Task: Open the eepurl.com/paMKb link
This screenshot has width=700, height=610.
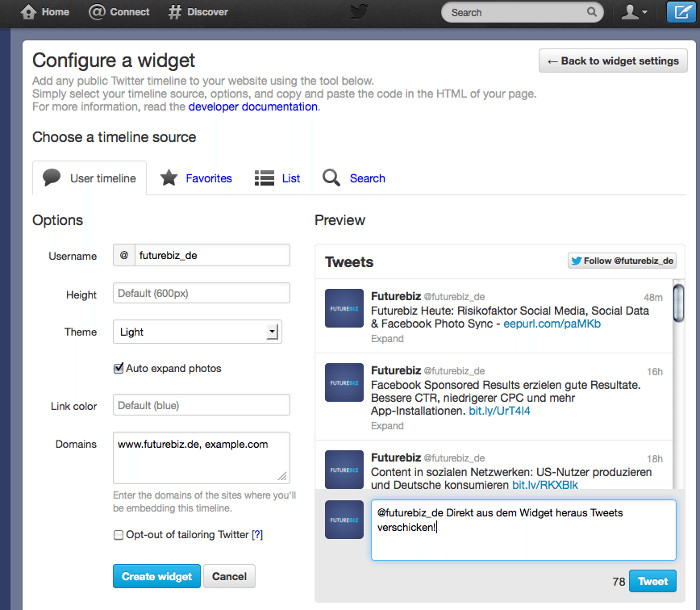Action: tap(552, 324)
